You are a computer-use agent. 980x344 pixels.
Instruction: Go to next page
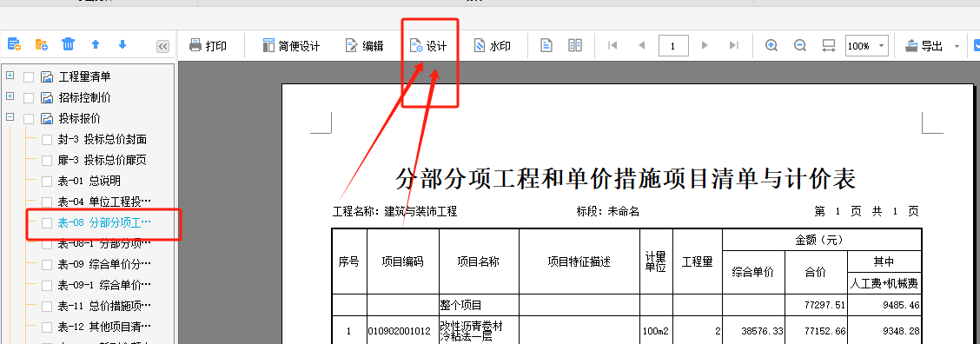(705, 46)
